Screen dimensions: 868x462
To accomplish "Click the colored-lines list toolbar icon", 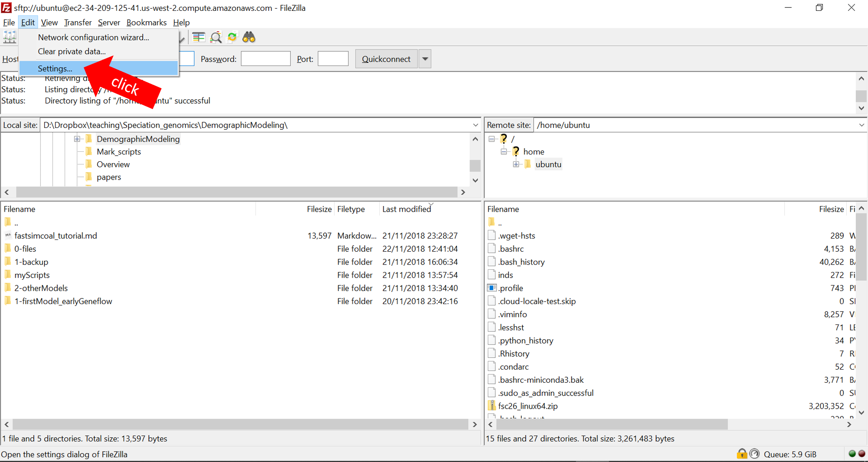I will click(x=199, y=37).
